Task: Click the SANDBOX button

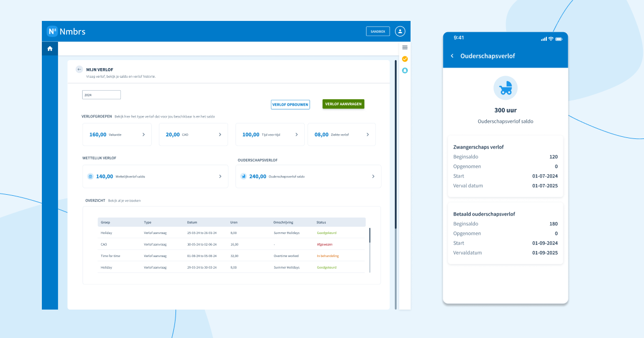Action: pos(378,31)
